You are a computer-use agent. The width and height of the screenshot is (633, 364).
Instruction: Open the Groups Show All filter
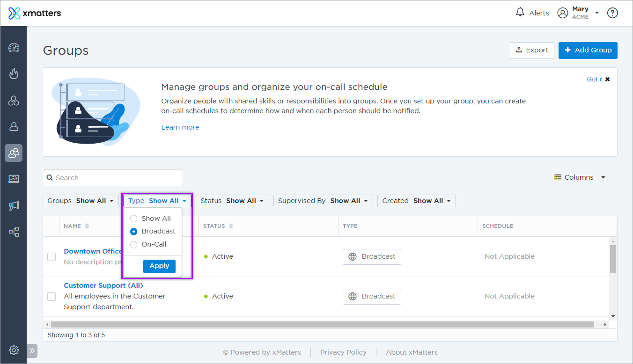(81, 201)
